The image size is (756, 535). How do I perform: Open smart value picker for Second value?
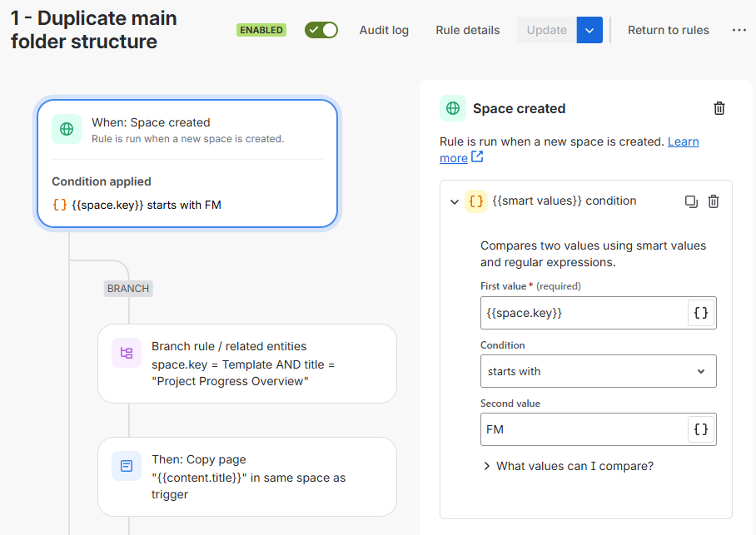(700, 429)
